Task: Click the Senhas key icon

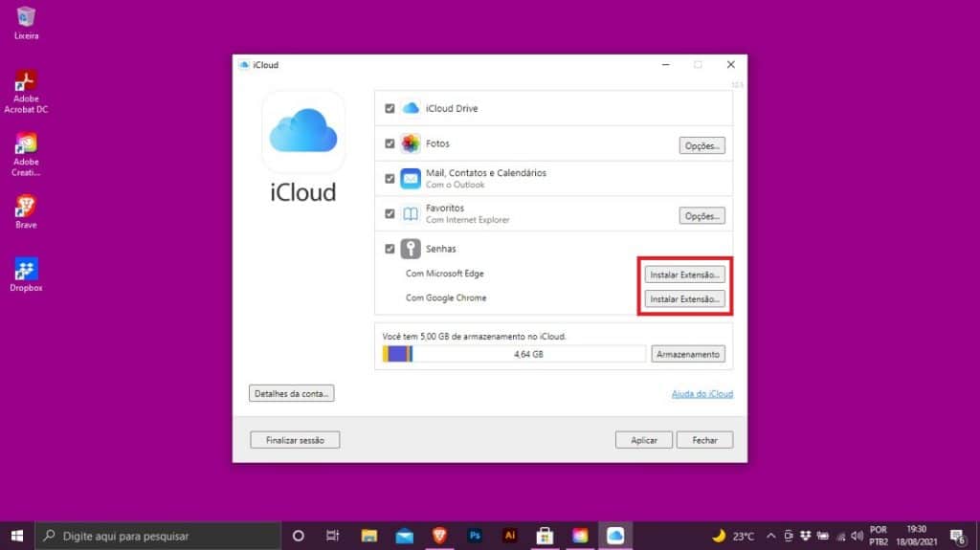Action: (x=411, y=249)
